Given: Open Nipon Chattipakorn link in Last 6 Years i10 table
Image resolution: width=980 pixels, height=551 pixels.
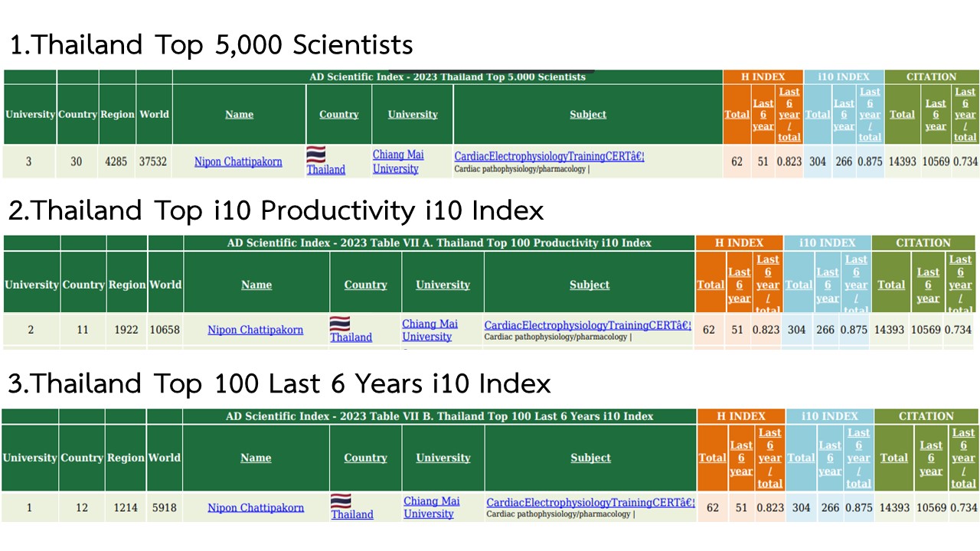Looking at the screenshot, I should click(x=256, y=507).
